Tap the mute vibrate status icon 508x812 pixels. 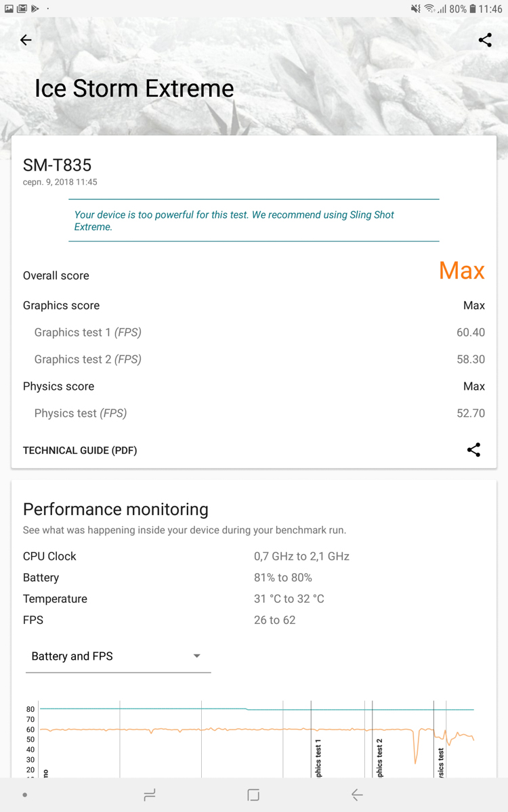[x=416, y=9]
